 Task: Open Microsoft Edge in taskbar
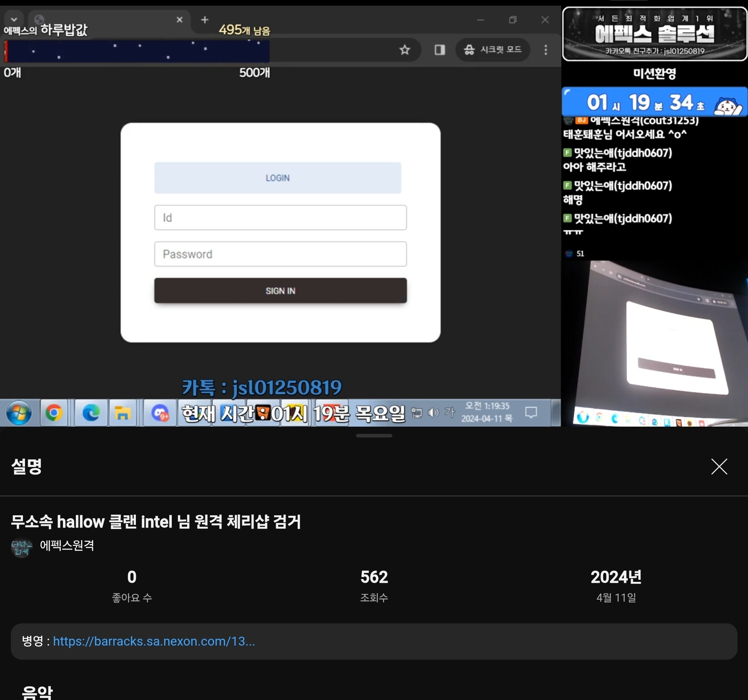[x=91, y=413]
